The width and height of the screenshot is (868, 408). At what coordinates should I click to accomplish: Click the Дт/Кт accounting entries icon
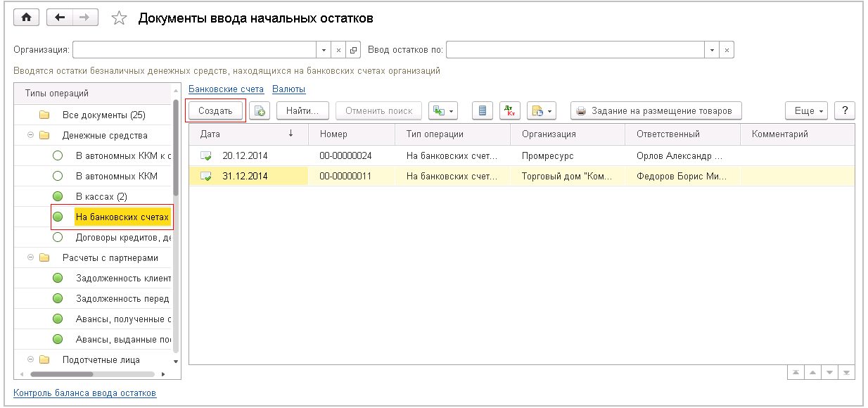click(x=510, y=111)
